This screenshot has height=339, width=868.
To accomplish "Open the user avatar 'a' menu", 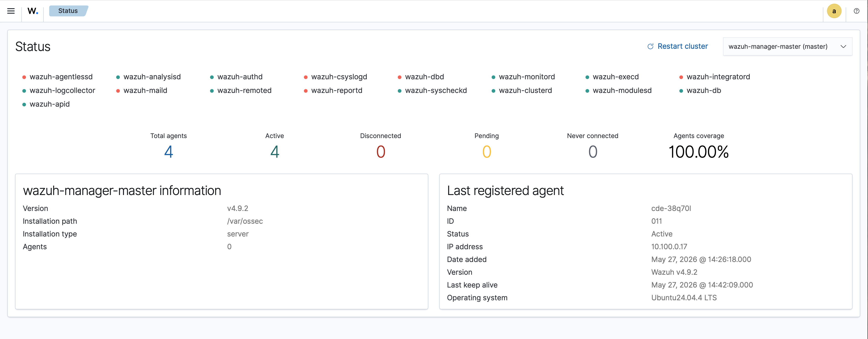I will pyautogui.click(x=834, y=11).
